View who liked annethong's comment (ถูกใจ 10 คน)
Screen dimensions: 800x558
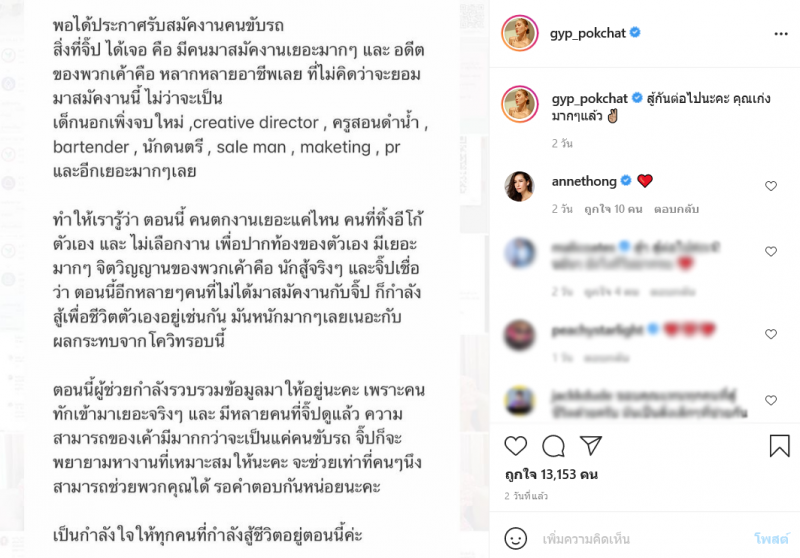(613, 209)
